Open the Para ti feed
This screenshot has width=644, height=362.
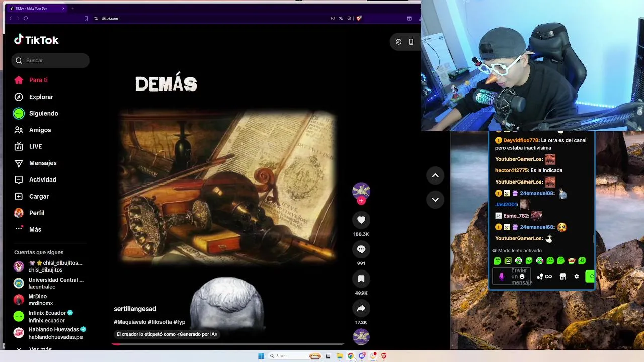31,80
